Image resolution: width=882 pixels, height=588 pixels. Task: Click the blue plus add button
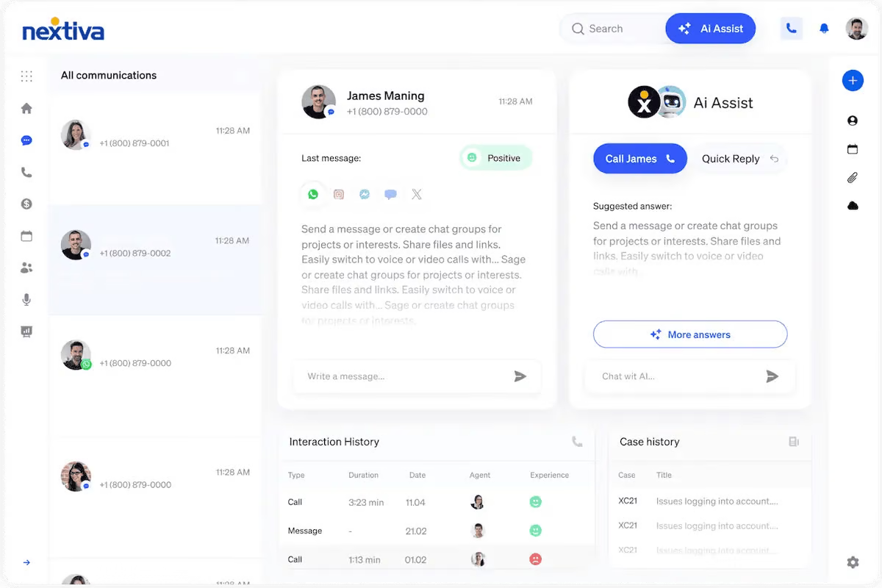853,81
